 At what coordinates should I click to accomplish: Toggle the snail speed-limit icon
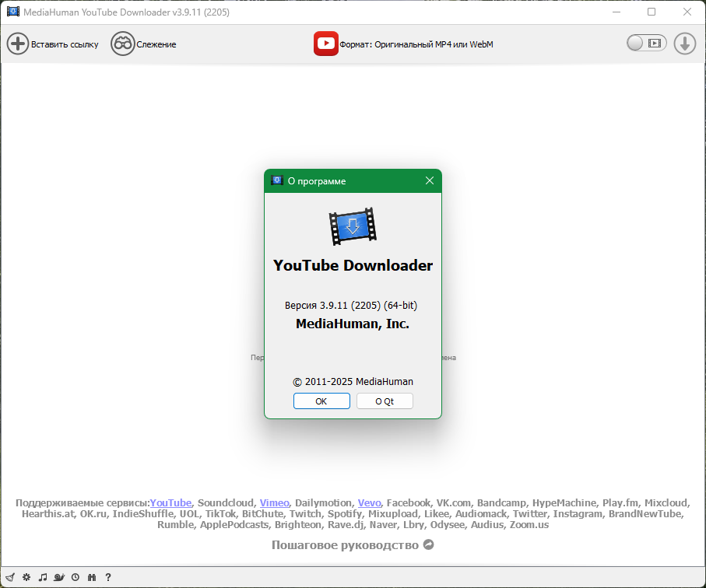click(59, 577)
